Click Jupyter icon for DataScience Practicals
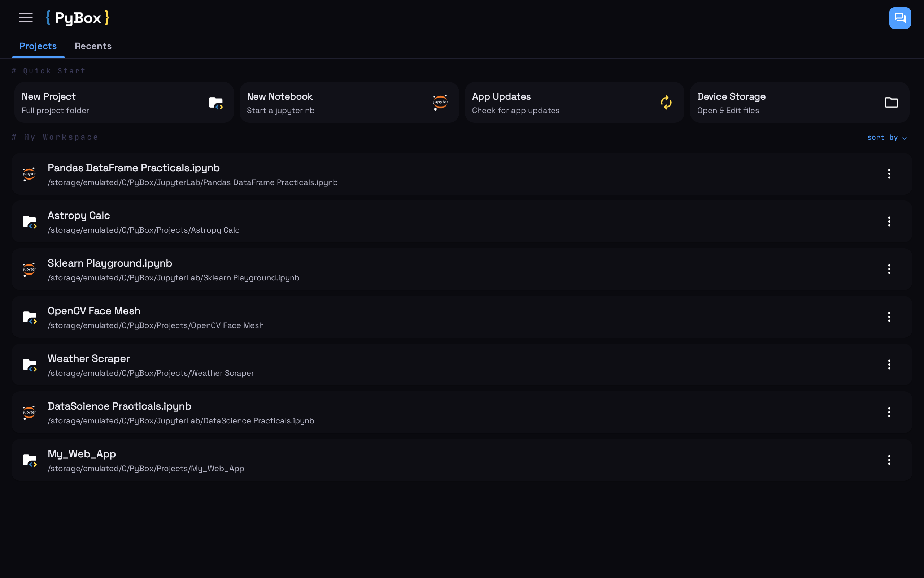This screenshot has width=924, height=578. [29, 413]
